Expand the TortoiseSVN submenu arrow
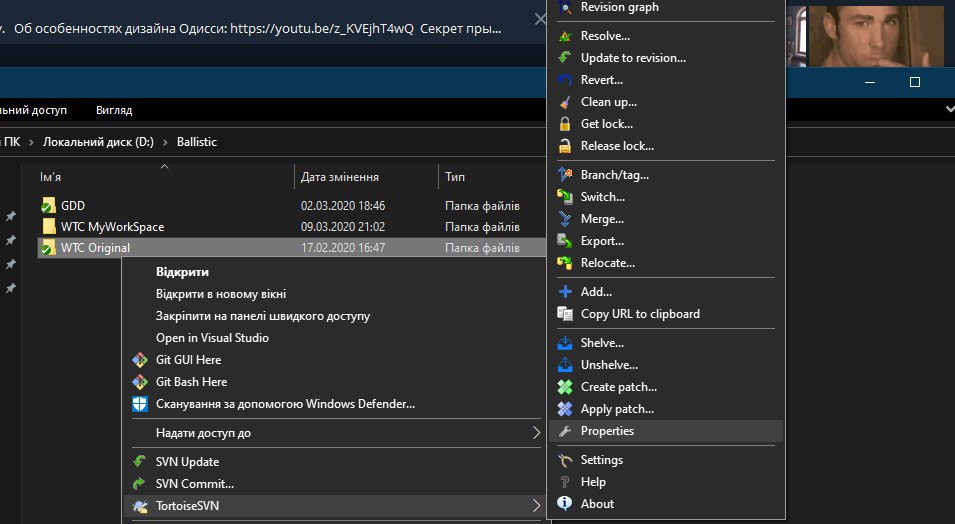The width and height of the screenshot is (955, 524). coord(536,506)
